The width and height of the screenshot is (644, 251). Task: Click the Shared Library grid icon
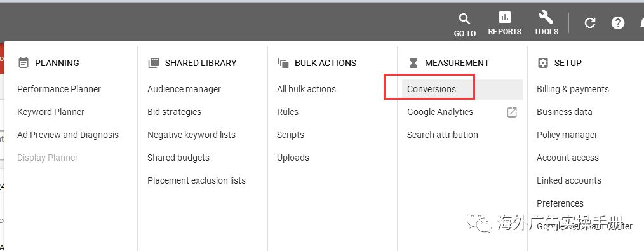click(x=154, y=63)
